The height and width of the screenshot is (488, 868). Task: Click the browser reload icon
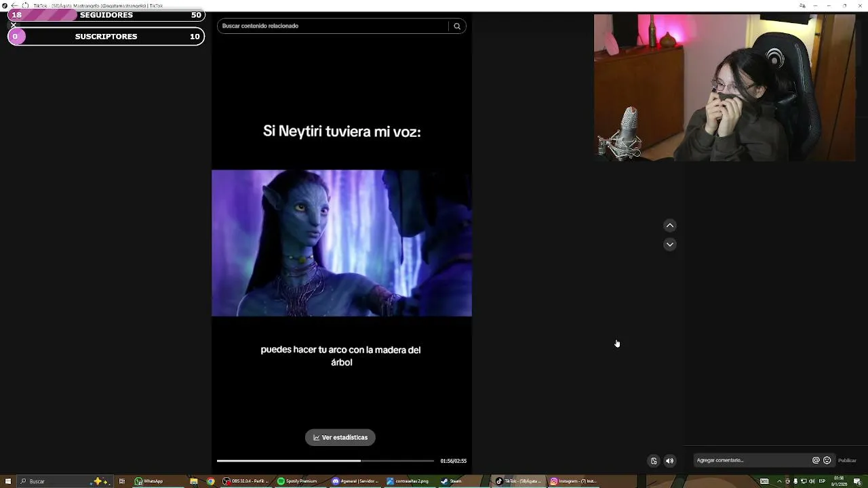(25, 5)
